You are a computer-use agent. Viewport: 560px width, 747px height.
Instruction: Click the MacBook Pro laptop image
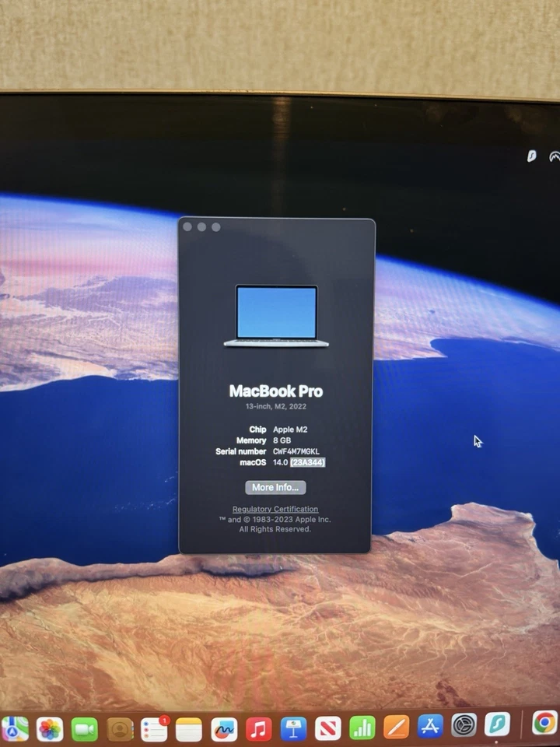[x=276, y=316]
